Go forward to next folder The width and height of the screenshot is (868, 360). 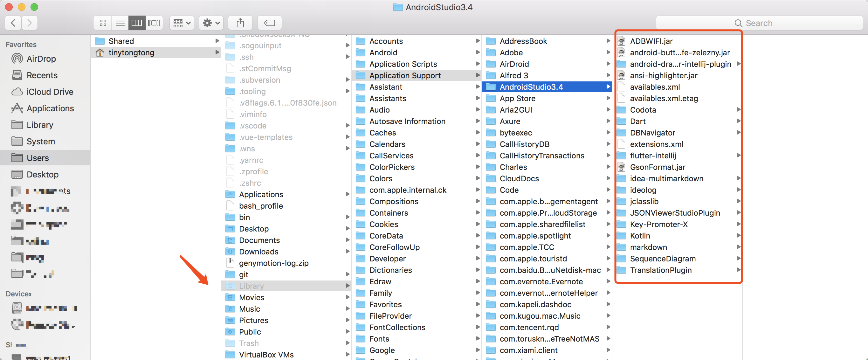point(29,23)
